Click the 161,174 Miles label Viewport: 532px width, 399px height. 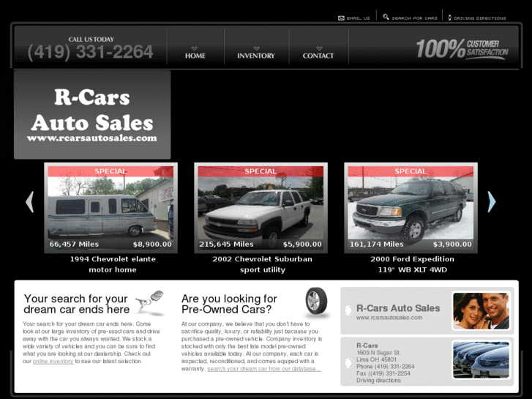click(x=377, y=244)
